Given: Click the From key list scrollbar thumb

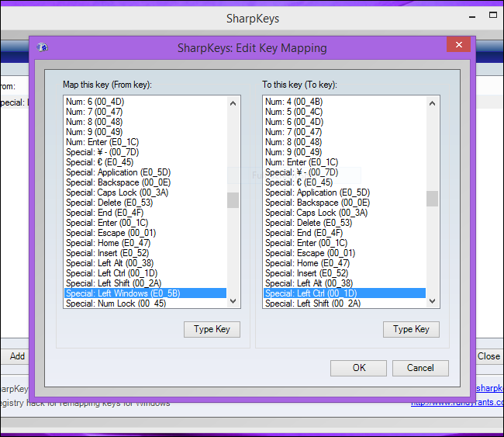Looking at the screenshot, I should (x=233, y=200).
